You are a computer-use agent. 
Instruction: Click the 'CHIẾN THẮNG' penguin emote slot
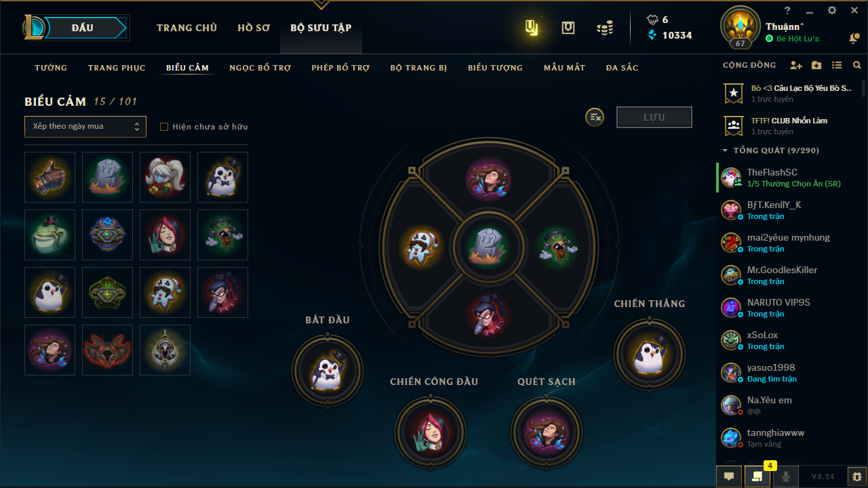(650, 354)
